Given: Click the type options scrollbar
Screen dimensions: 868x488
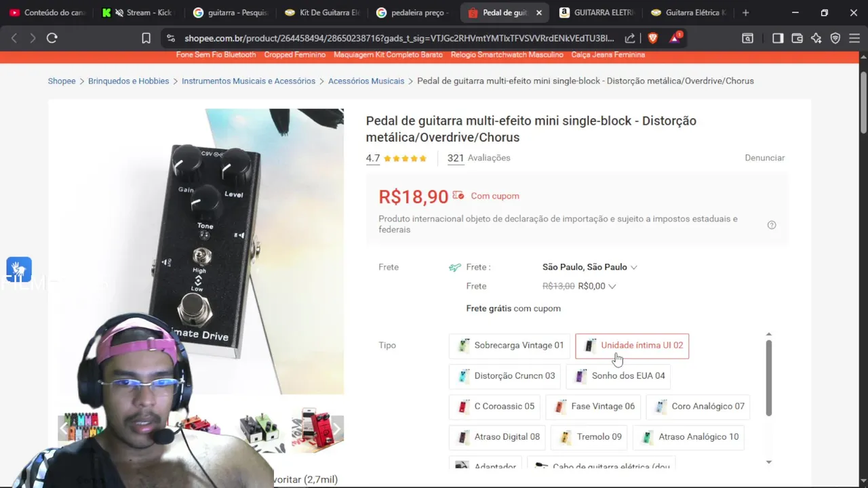Looking at the screenshot, I should click(769, 378).
